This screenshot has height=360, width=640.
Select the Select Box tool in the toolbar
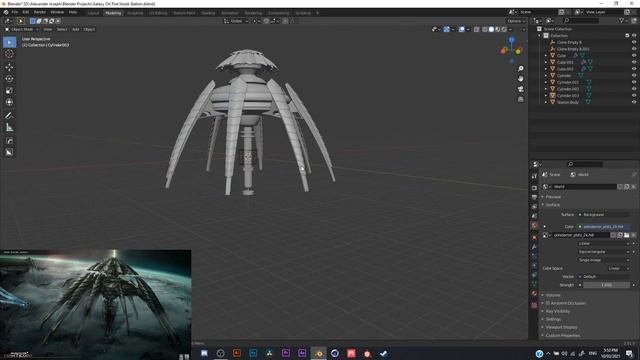point(9,42)
